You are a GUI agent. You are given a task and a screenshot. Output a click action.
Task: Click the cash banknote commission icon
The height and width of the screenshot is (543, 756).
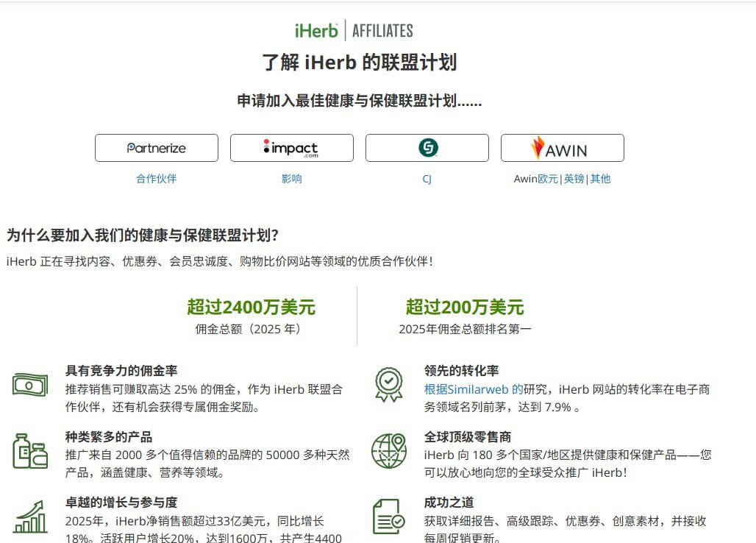[30, 385]
